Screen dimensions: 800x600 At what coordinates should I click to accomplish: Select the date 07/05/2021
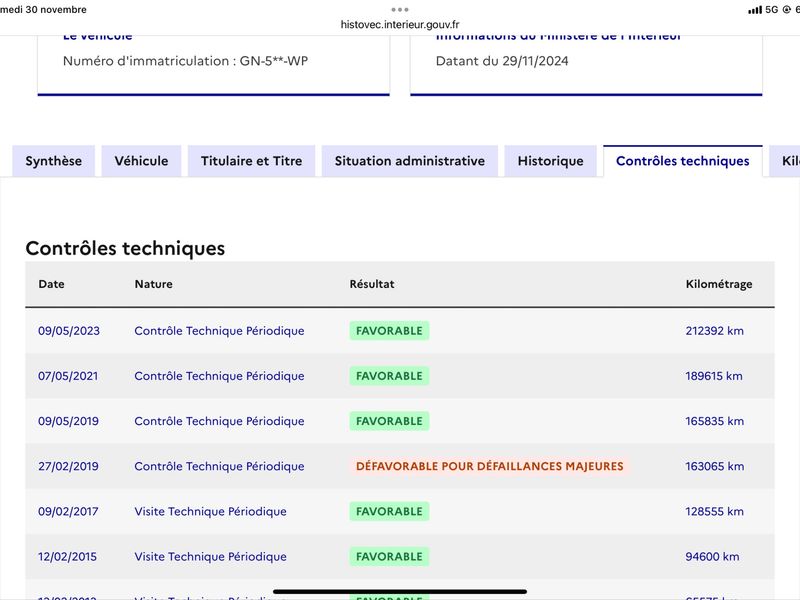coord(68,376)
